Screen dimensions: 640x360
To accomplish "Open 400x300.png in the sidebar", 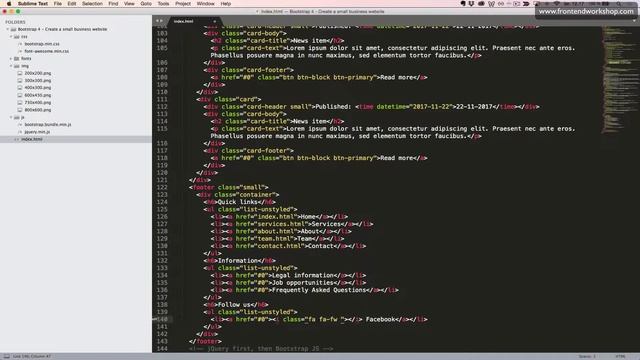I will click(x=38, y=88).
